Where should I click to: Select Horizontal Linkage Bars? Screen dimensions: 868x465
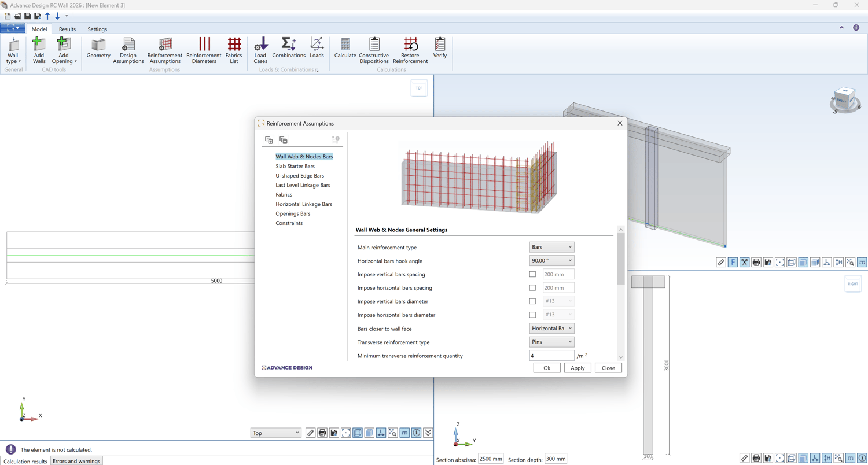[x=304, y=204]
